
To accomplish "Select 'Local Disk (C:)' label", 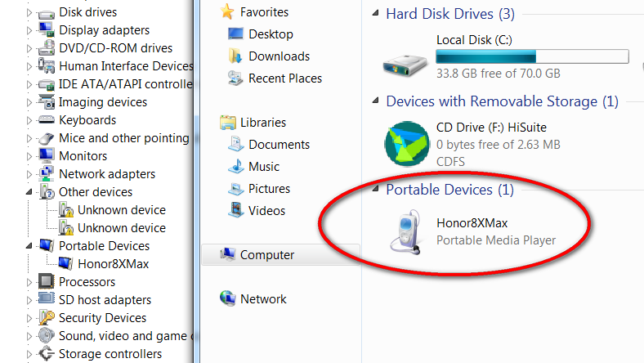I will coord(474,40).
